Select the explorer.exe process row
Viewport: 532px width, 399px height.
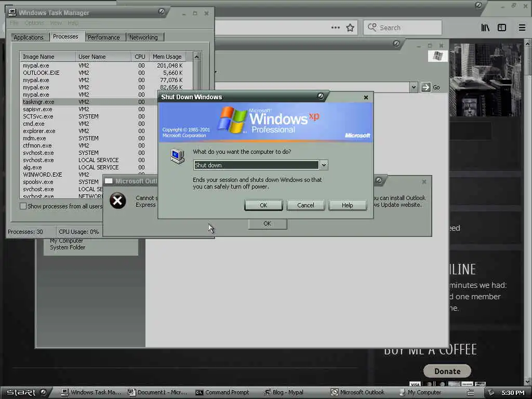tap(90, 131)
